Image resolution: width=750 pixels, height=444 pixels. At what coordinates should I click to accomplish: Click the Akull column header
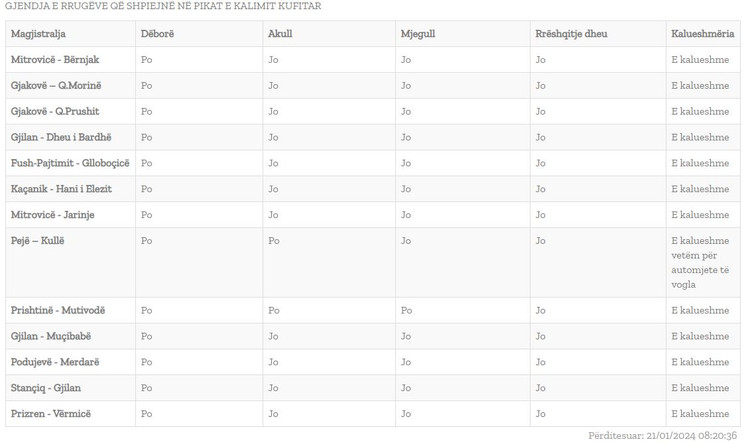click(x=280, y=34)
